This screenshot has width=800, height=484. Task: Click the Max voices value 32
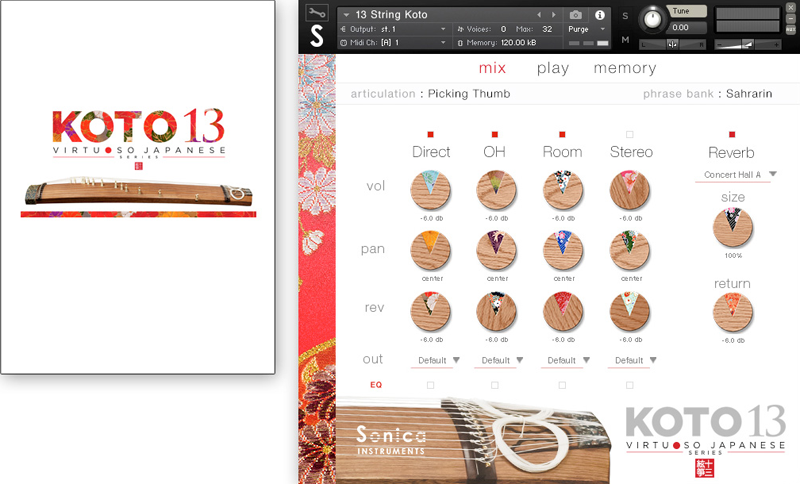pos(547,29)
